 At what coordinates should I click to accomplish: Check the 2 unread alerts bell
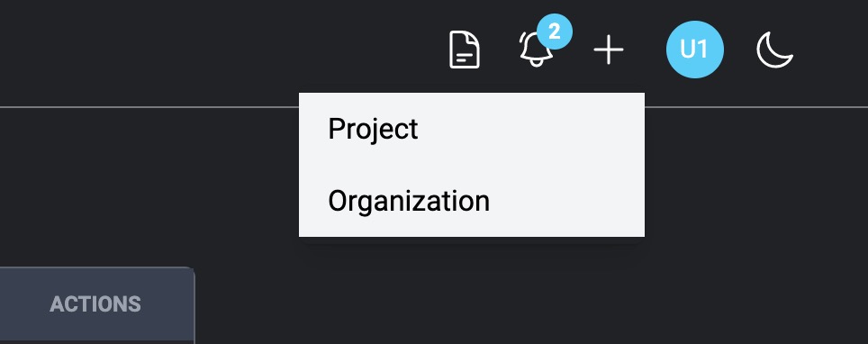pos(536,49)
